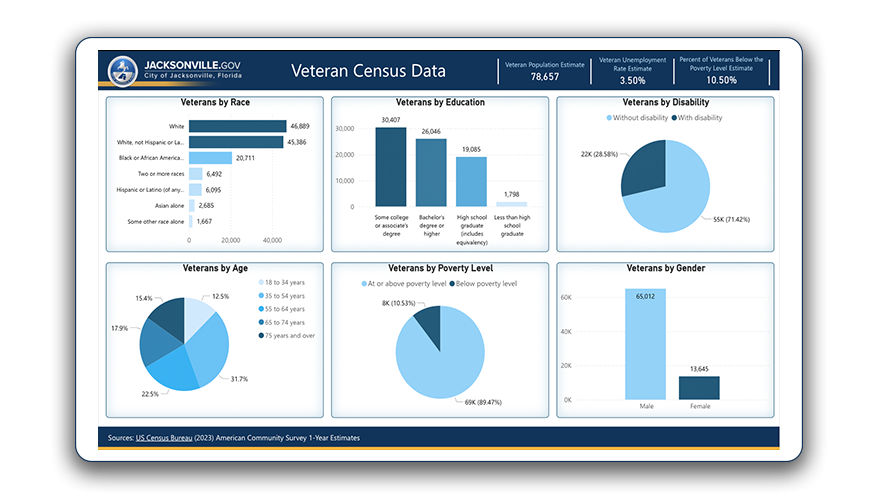Click the Asian alone bar

(192, 205)
